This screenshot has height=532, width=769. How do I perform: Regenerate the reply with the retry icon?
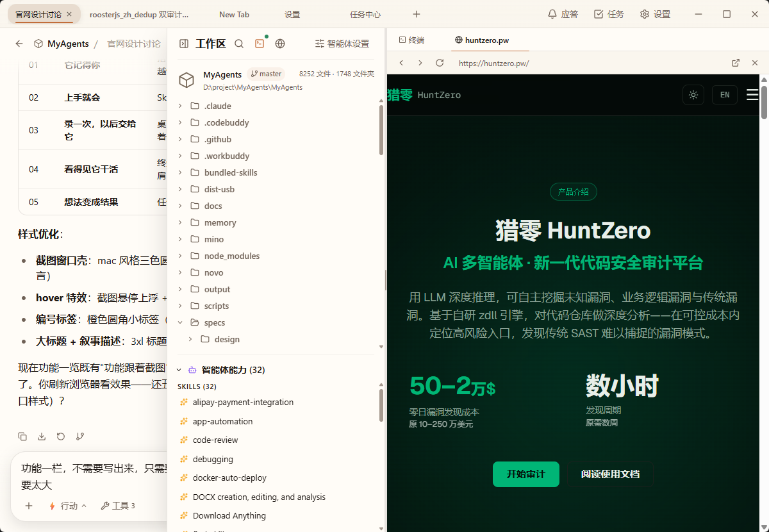click(x=61, y=436)
